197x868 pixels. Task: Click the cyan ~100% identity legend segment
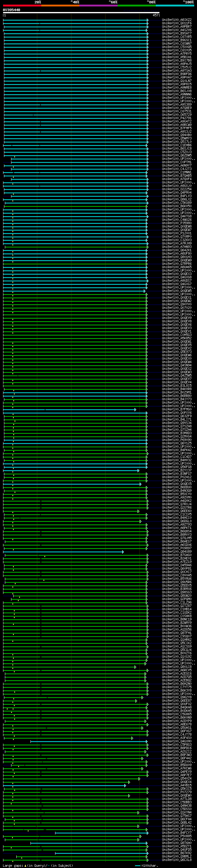click(x=175, y=6)
